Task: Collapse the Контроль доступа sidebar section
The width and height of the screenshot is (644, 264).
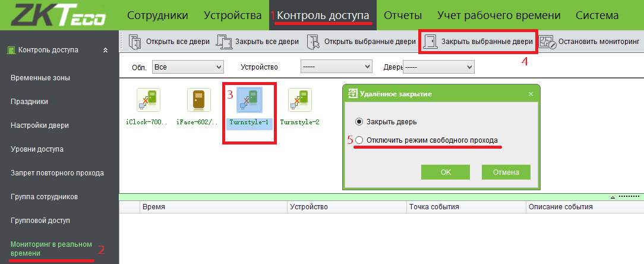Action: (106, 50)
